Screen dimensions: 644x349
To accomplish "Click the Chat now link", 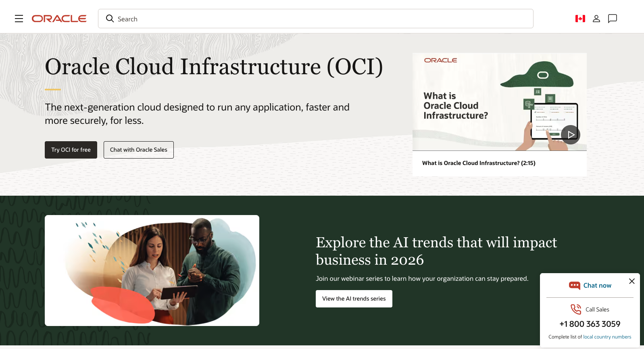I will coord(597,285).
